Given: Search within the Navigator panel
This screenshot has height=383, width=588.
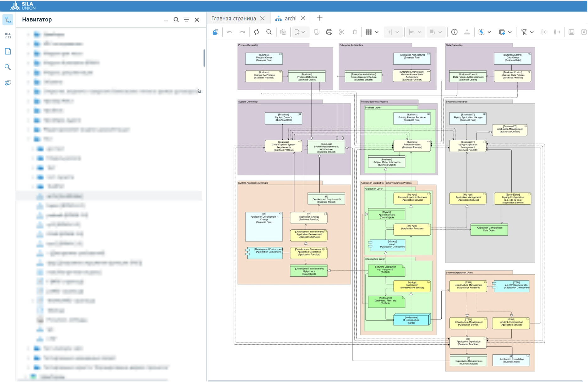Looking at the screenshot, I should pyautogui.click(x=176, y=19).
